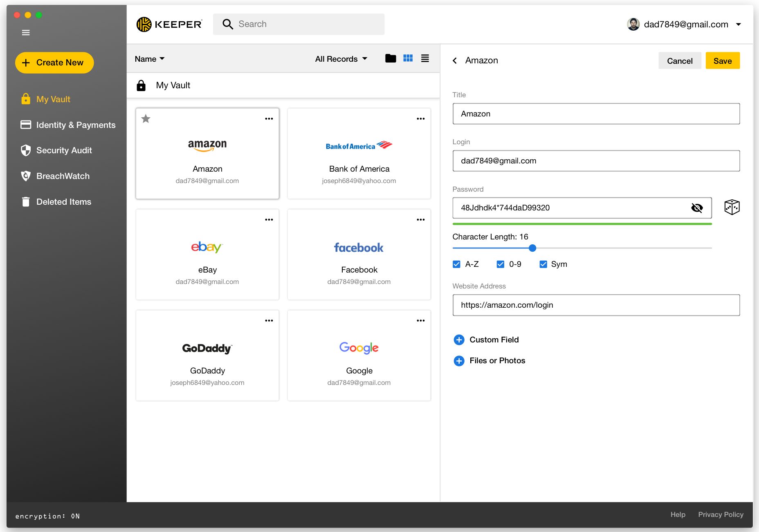Expand the Name sort dropdown
The image size is (759, 532).
pyautogui.click(x=150, y=59)
